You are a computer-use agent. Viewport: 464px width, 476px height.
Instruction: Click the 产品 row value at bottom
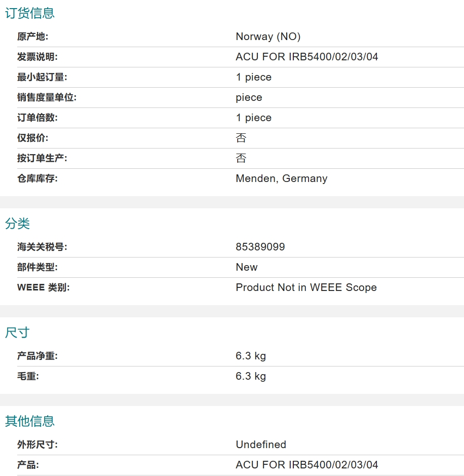point(307,465)
